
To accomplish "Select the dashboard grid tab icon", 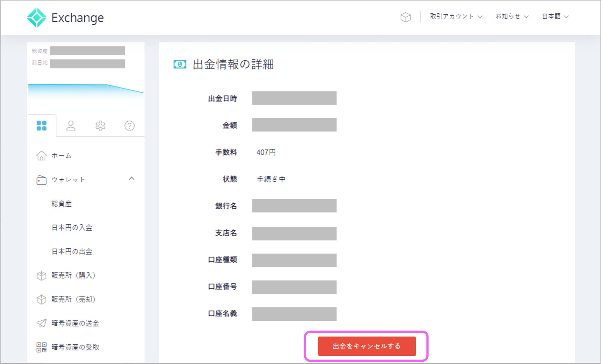I will click(x=41, y=126).
